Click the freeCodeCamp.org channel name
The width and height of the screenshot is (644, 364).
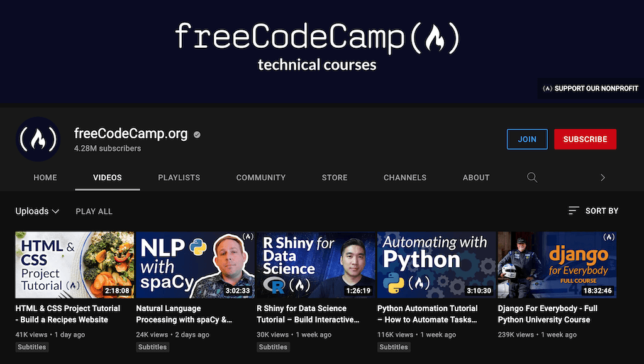pos(131,134)
